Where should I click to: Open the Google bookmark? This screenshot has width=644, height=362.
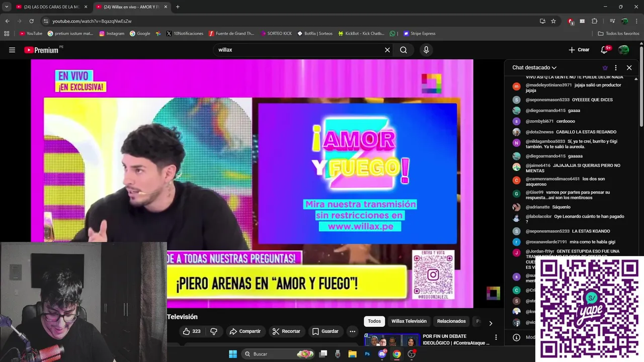tap(140, 34)
